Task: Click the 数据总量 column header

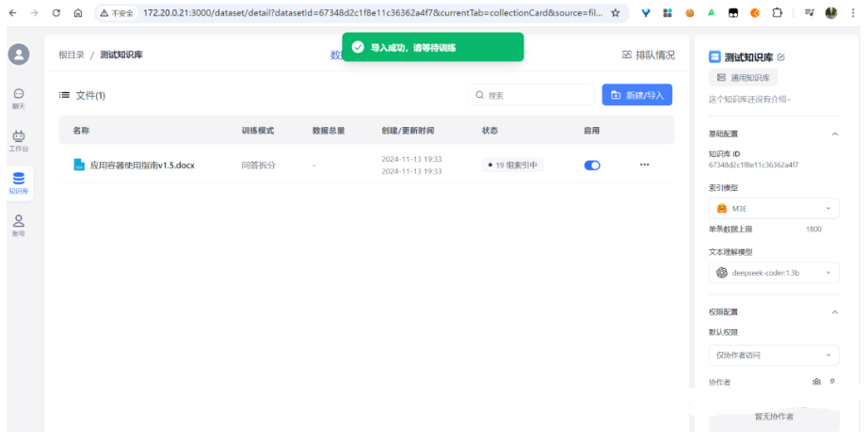Action: coord(329,131)
